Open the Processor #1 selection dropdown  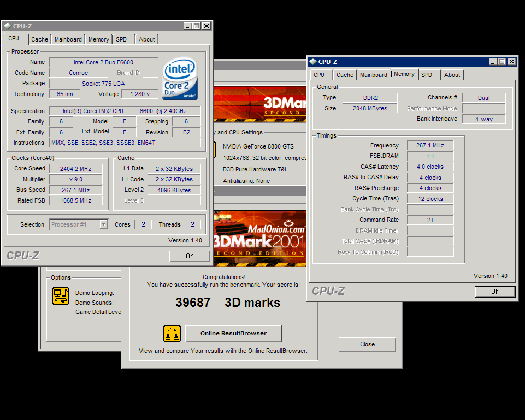tap(104, 224)
